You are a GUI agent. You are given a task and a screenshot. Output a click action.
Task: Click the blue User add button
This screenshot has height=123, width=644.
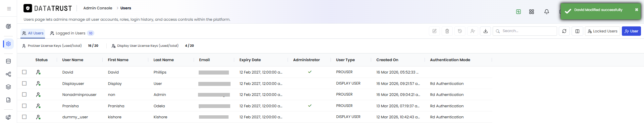point(631,31)
